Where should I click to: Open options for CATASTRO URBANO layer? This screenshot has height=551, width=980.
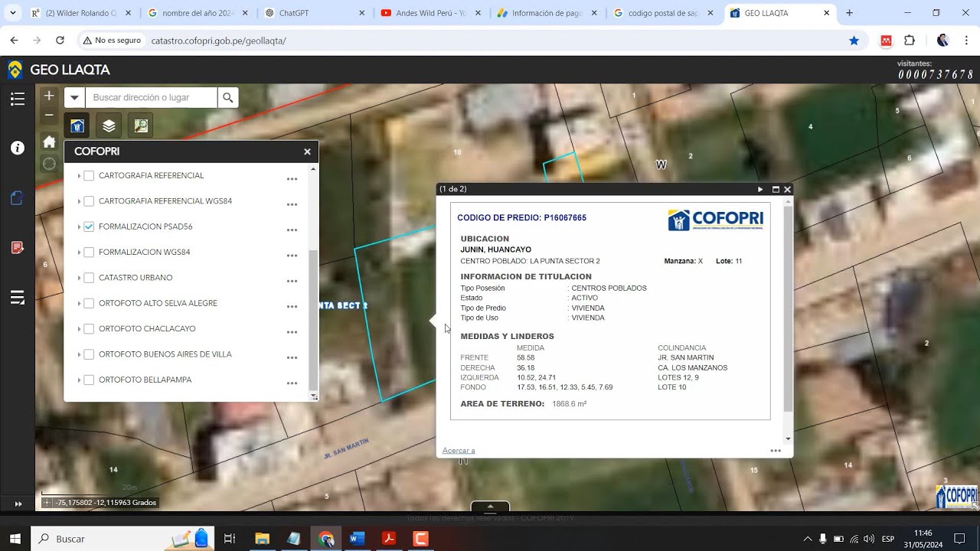[292, 281]
